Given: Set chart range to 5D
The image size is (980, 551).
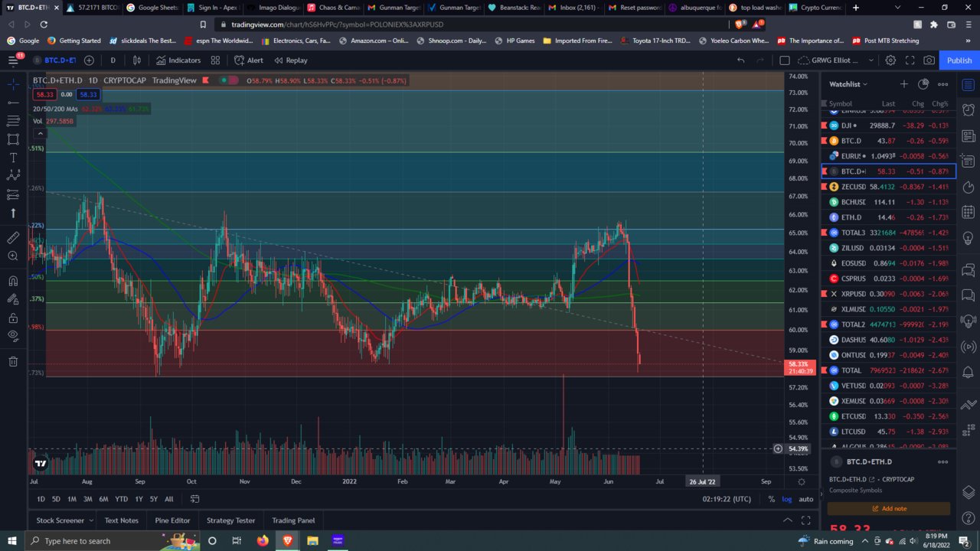Looking at the screenshot, I should 56,499.
